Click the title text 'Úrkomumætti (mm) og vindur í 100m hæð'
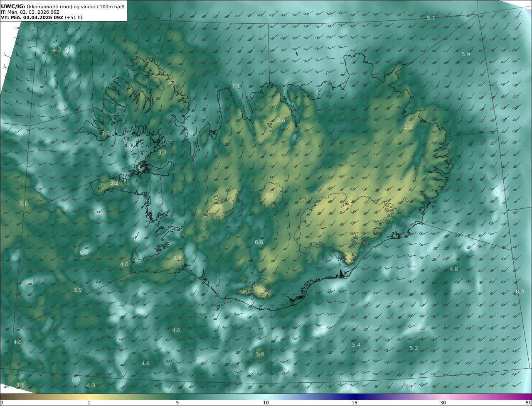532x406 pixels. [x=76, y=6]
